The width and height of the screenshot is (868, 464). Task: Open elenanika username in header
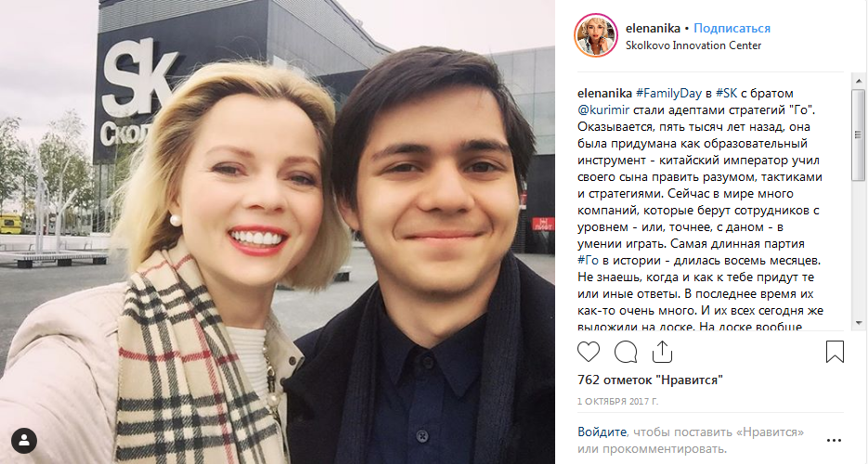(654, 28)
